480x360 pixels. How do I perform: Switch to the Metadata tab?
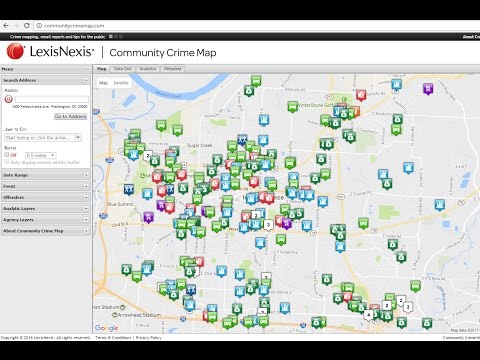point(172,69)
